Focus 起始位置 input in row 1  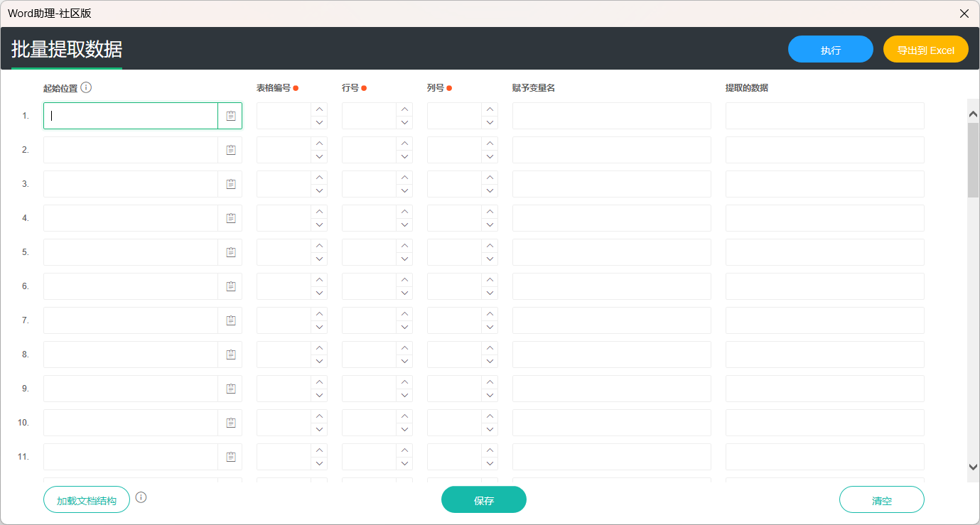(131, 116)
